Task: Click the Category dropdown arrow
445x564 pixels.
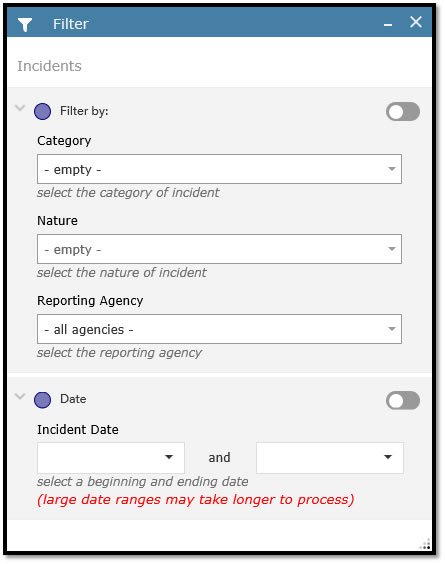Action: 392,169
